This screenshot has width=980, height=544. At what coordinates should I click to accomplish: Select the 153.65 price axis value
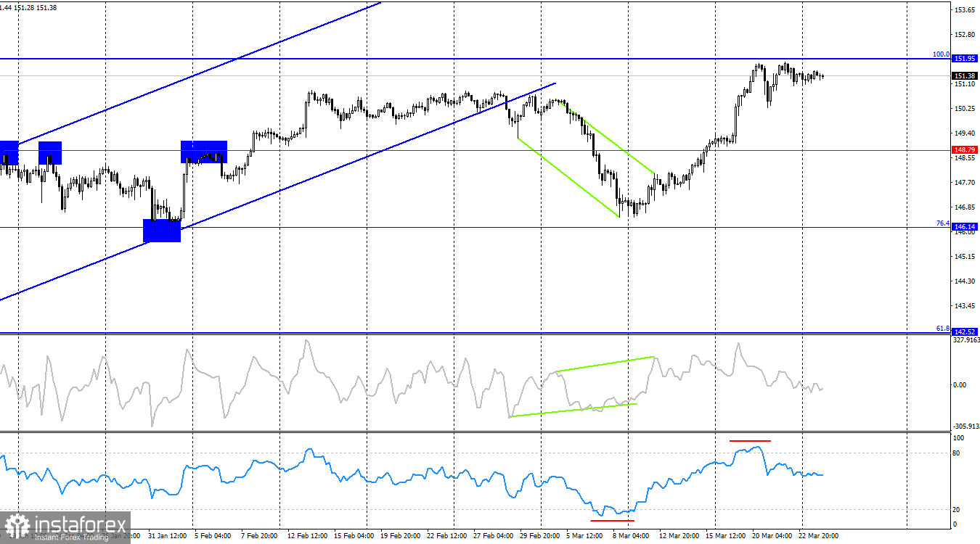point(965,10)
